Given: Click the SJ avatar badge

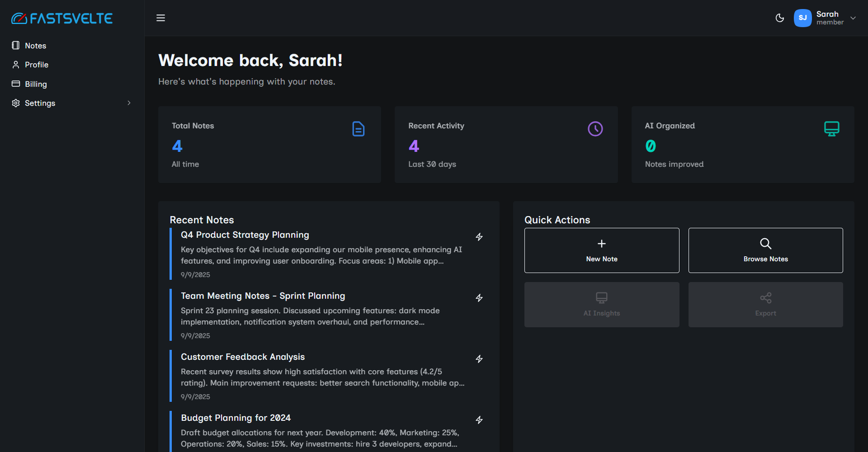Looking at the screenshot, I should 802,18.
